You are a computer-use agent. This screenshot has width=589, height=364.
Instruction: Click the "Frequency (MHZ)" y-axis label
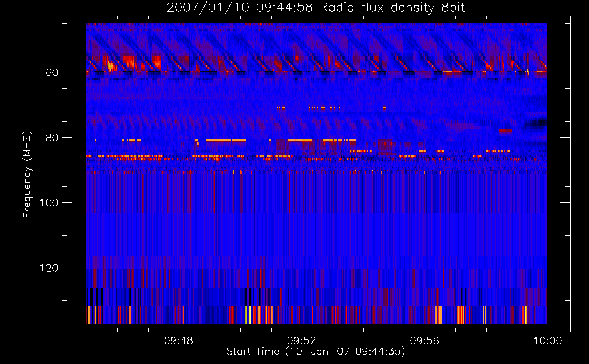click(27, 175)
